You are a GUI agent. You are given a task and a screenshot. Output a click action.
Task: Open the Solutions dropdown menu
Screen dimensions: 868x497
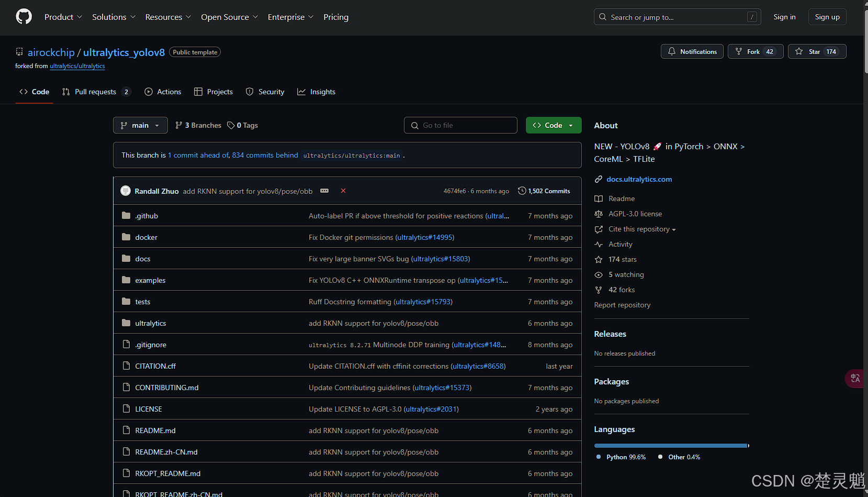pyautogui.click(x=114, y=17)
